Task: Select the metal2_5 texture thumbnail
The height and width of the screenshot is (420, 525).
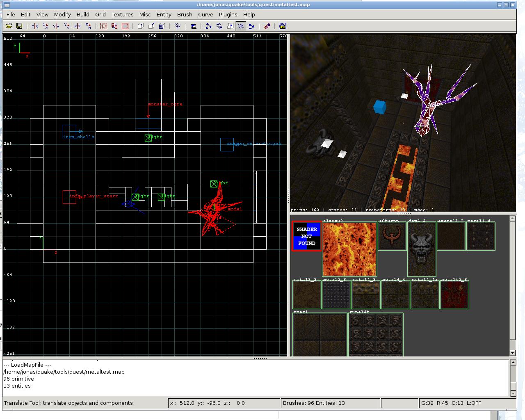Action: click(336, 295)
